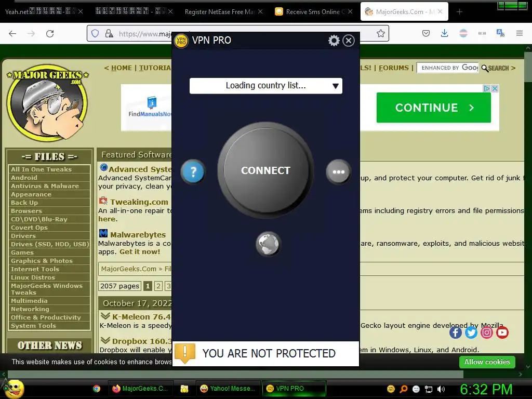Click the VPN PRO taskbar button
Viewport: 532px width, 399px height.
tap(294, 389)
